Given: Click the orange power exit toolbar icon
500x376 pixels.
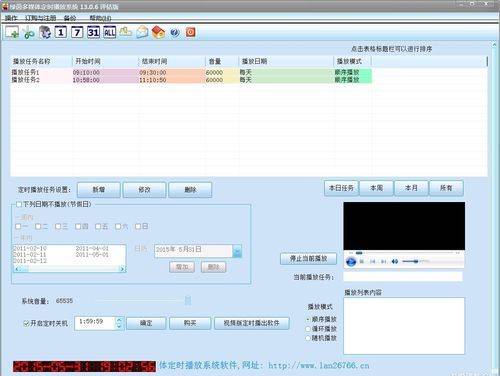Looking at the screenshot, I should (x=190, y=32).
